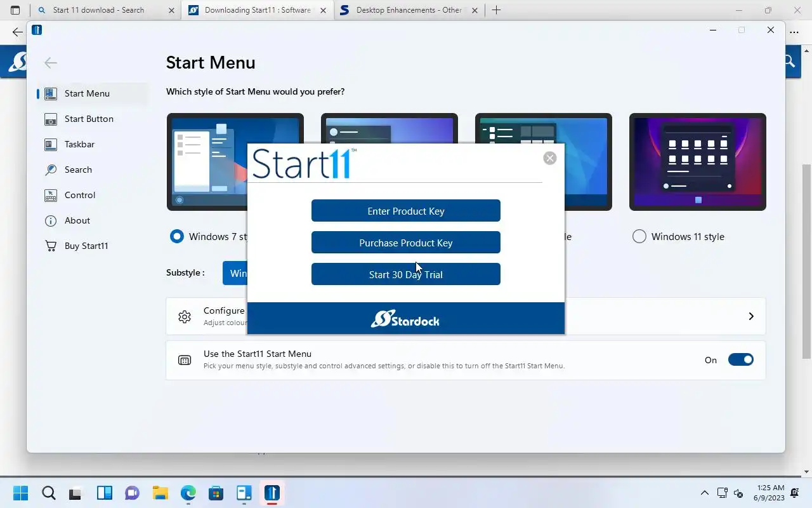Open Widgets on the taskbar
Viewport: 812px width, 508px height.
tap(105, 493)
